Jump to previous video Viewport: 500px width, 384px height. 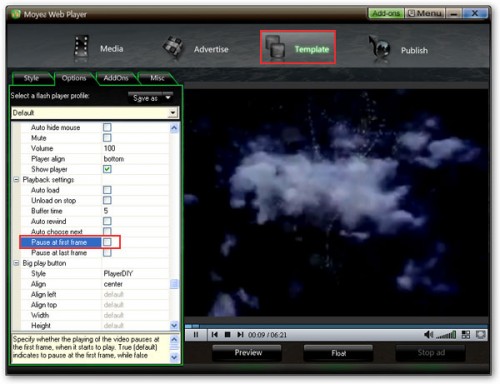coord(214,335)
